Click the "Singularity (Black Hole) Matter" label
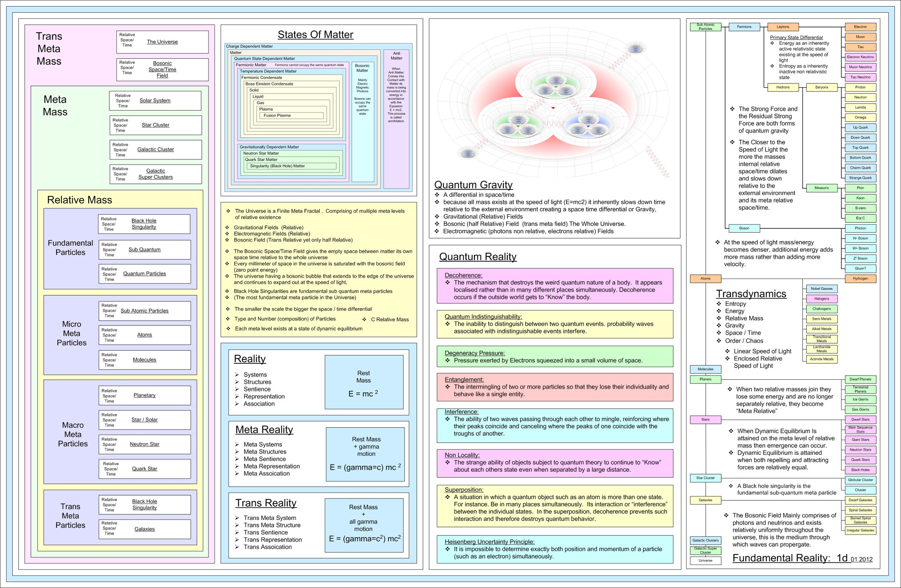Image resolution: width=901 pixels, height=588 pixels. pyautogui.click(x=277, y=166)
